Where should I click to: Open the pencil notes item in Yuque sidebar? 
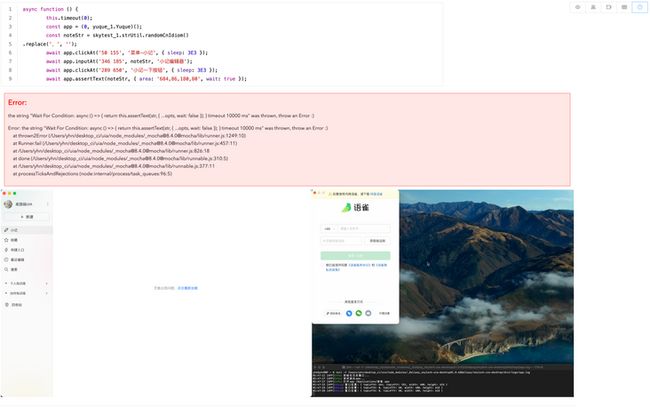click(x=27, y=230)
